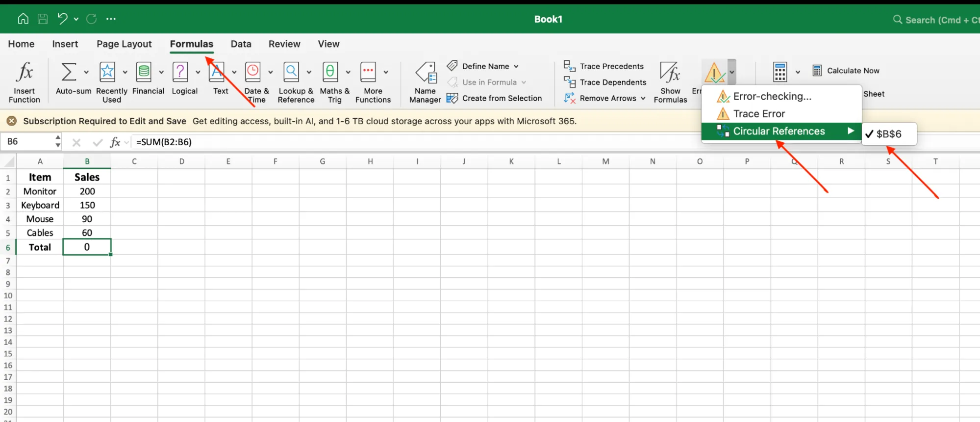The height and width of the screenshot is (422, 980).
Task: Open the Undo history dropdown arrow
Action: click(76, 19)
